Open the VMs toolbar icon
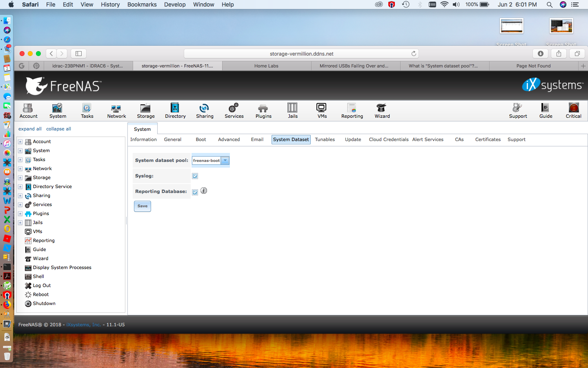Viewport: 588px width, 368px height. pos(322,110)
